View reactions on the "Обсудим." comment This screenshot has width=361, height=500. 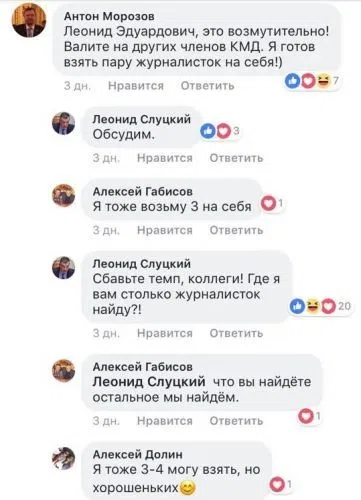click(x=220, y=131)
